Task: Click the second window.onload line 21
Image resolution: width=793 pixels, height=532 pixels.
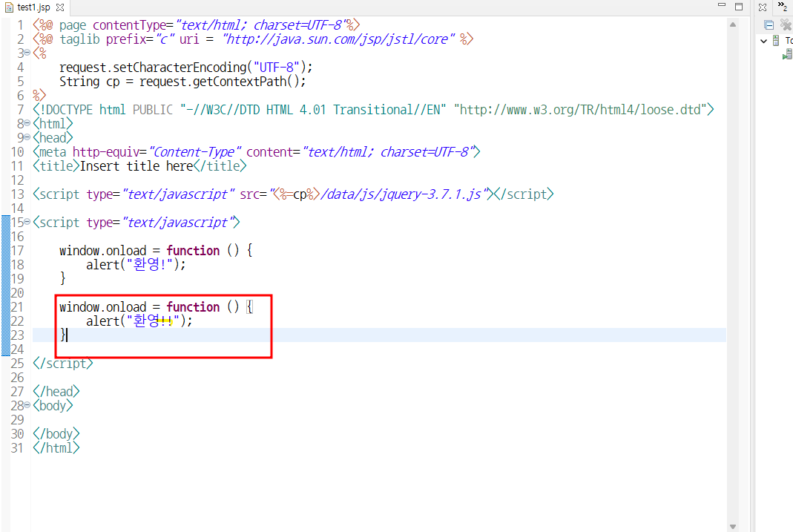Action: (x=156, y=307)
